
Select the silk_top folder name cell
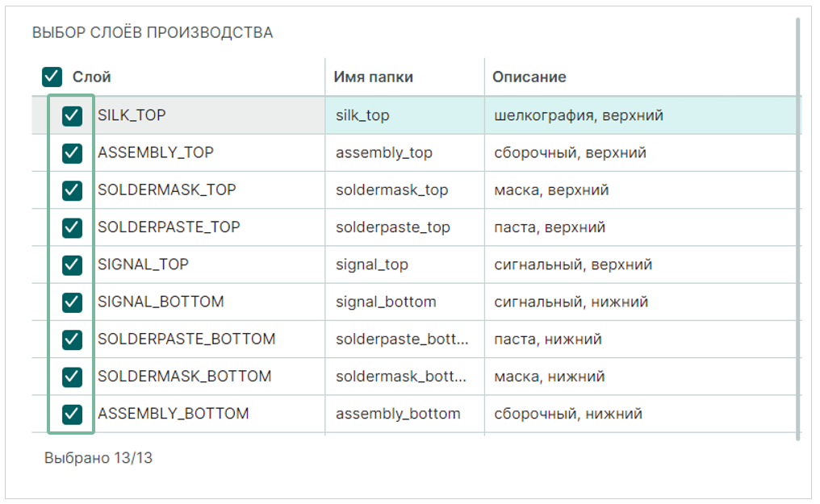tap(362, 115)
